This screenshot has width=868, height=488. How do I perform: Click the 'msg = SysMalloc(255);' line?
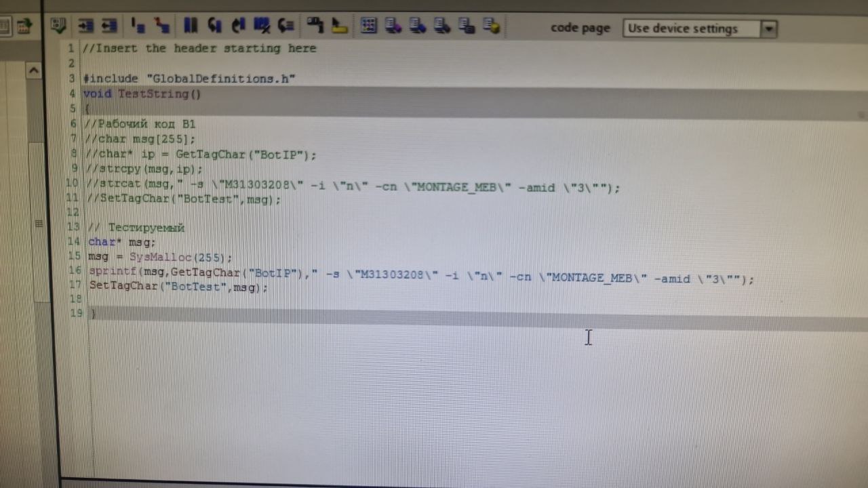(160, 258)
